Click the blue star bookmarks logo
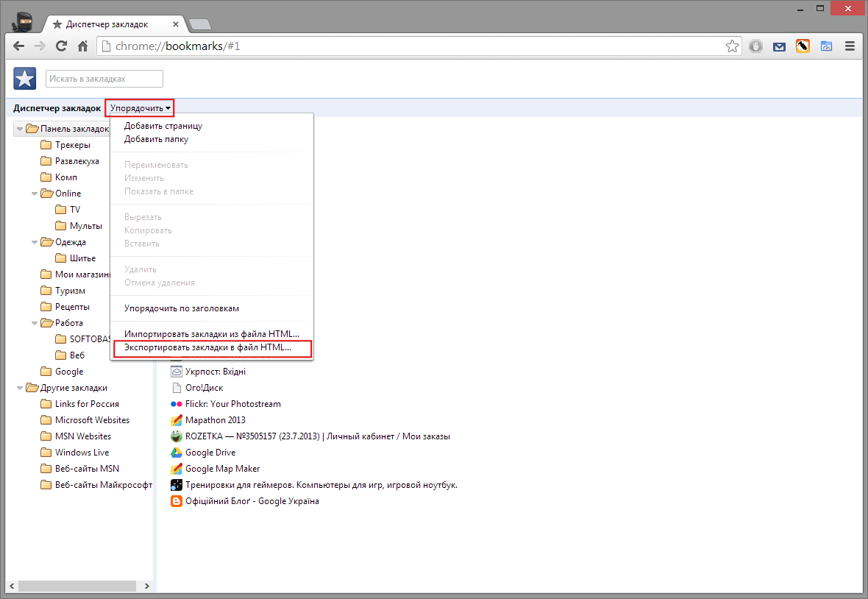 click(25, 79)
